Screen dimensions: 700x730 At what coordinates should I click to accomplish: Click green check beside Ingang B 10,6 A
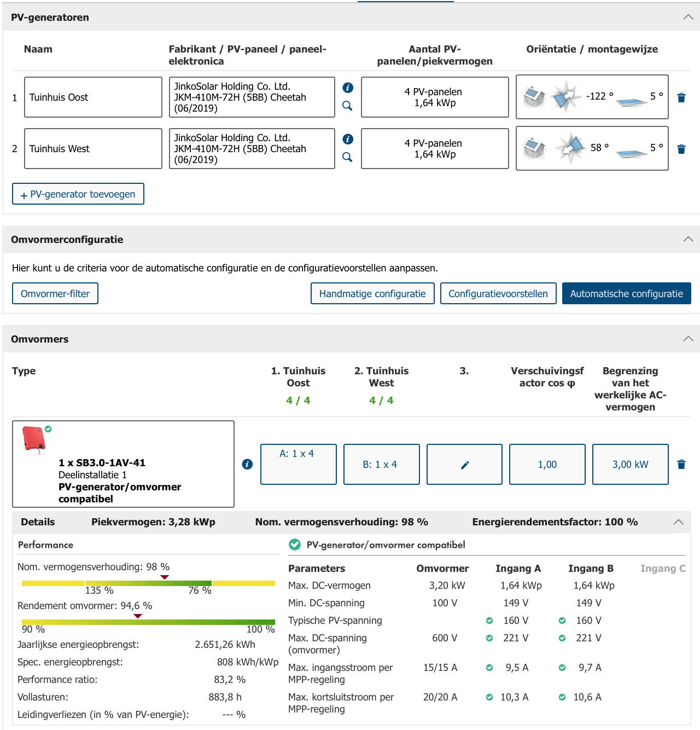tap(562, 697)
